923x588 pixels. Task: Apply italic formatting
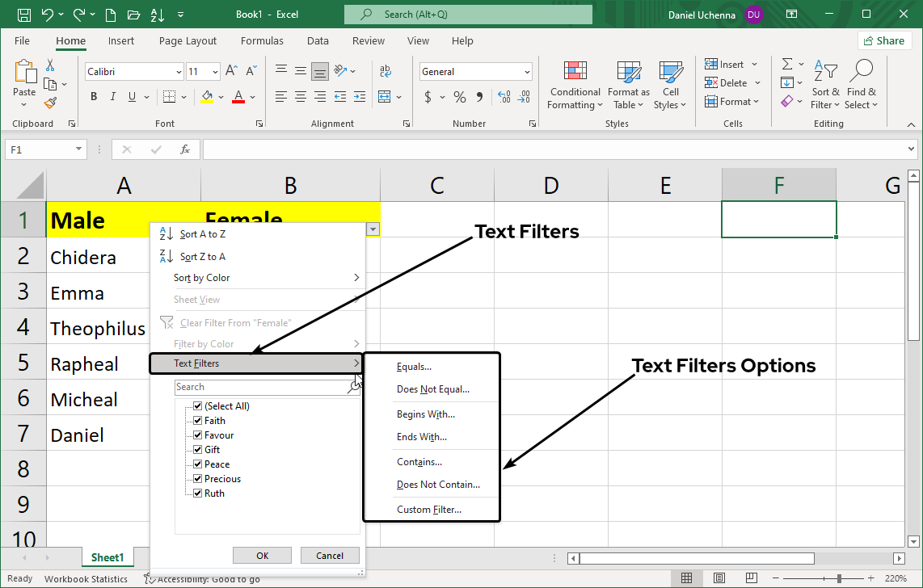(113, 96)
